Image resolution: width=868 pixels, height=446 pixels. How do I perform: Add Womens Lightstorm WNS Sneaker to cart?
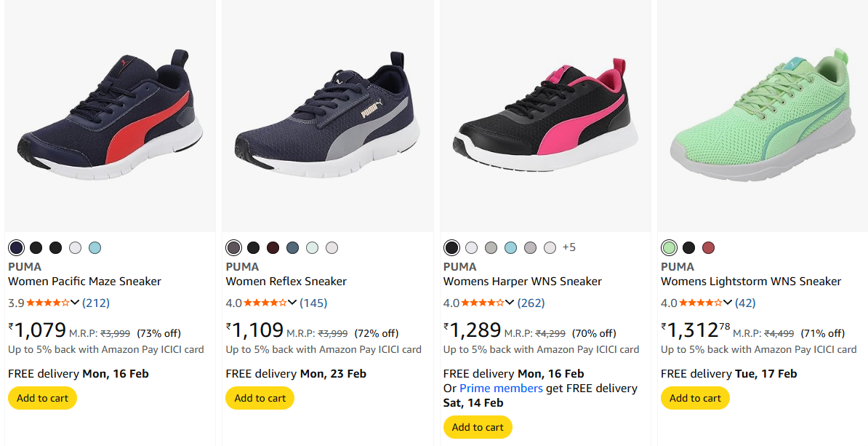(695, 398)
